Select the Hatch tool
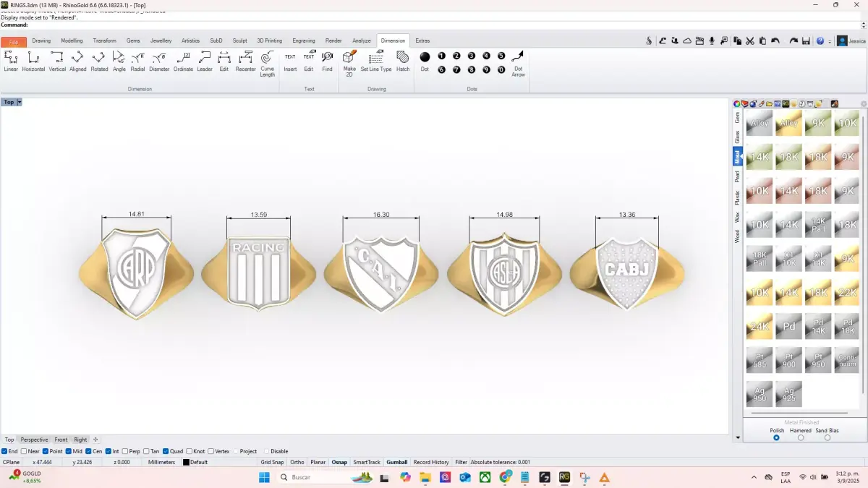This screenshot has width=868, height=488. pos(403,61)
